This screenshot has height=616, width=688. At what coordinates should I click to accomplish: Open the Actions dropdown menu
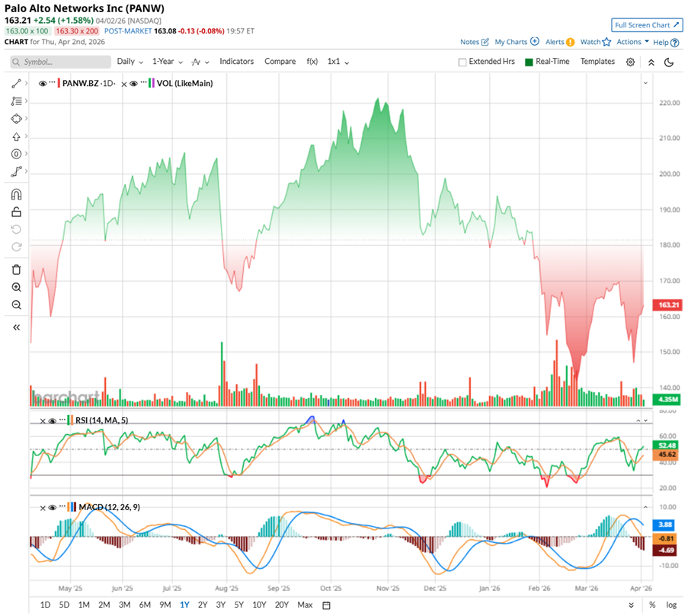click(632, 42)
